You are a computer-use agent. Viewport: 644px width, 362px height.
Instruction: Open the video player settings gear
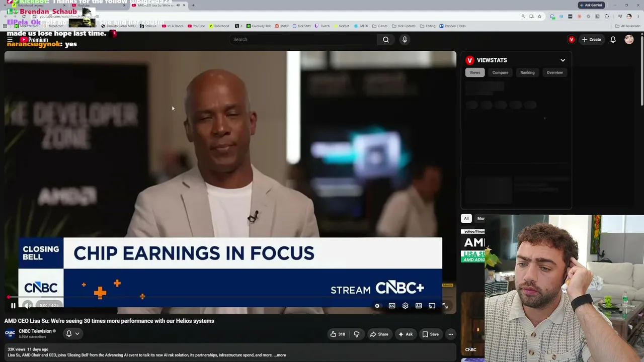405,306
